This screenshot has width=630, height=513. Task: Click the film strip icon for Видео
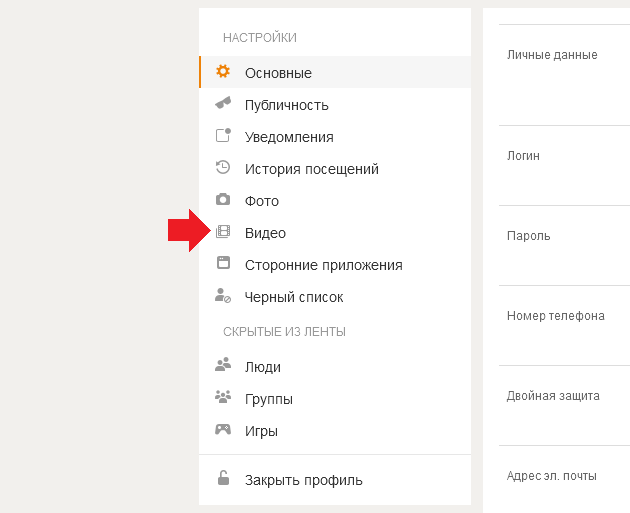coord(223,231)
